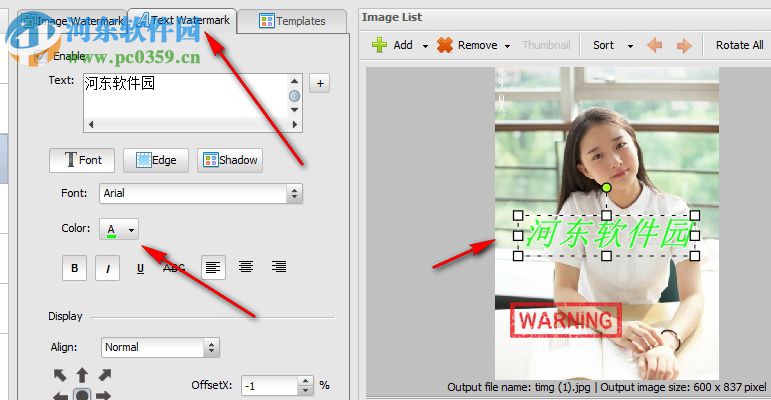The image size is (771, 400).
Task: Align text right
Action: pos(279,268)
